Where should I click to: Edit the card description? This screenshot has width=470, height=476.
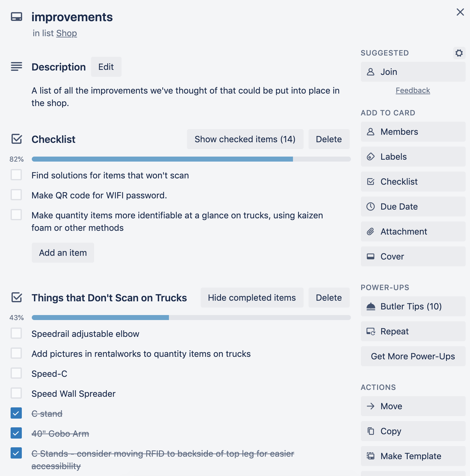pos(106,67)
